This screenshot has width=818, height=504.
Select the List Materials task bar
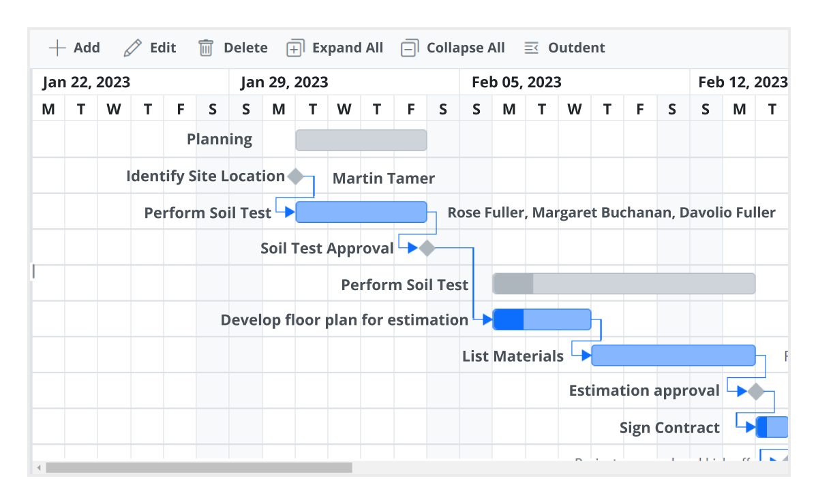673,355
